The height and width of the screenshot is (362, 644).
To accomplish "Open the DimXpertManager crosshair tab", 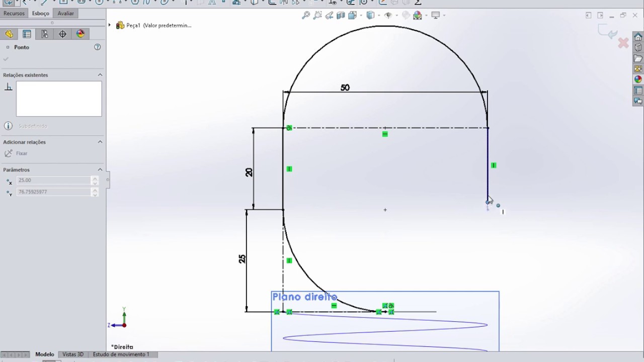I will point(62,34).
